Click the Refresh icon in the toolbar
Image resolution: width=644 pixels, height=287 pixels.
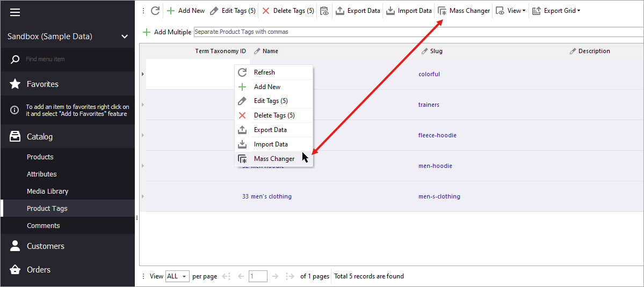tap(155, 11)
